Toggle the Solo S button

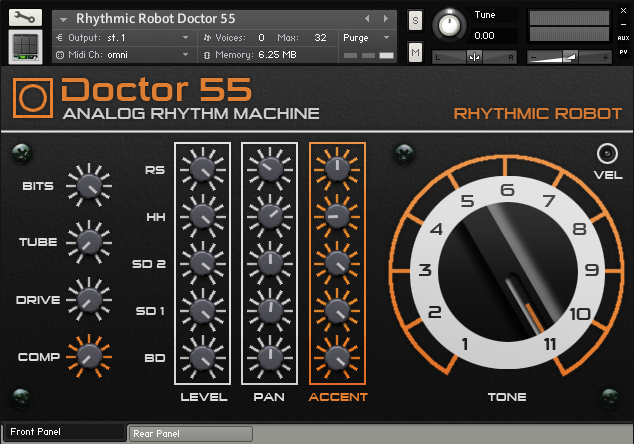pyautogui.click(x=415, y=21)
